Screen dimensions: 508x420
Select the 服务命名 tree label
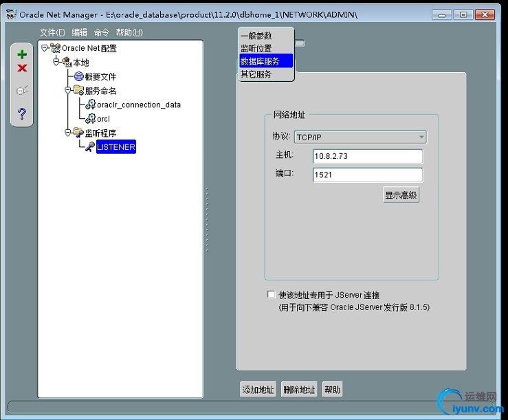pyautogui.click(x=100, y=91)
